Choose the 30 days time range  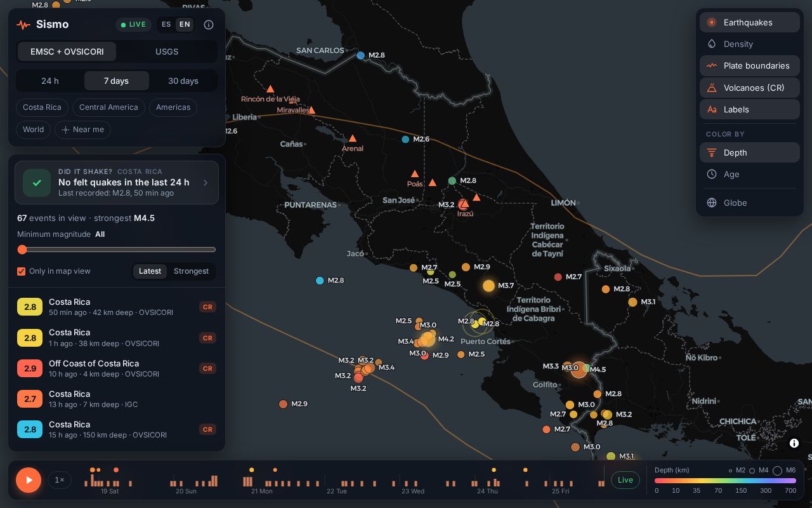(183, 81)
